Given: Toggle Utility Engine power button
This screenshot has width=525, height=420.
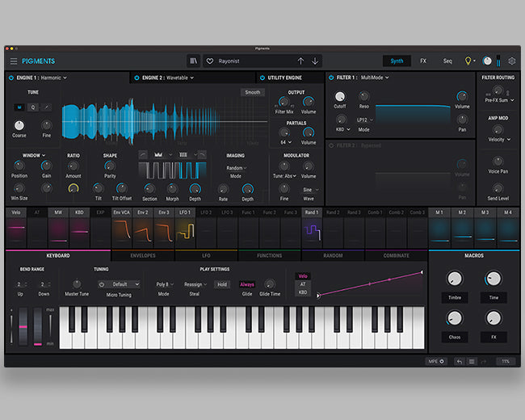Looking at the screenshot, I should pos(262,78).
